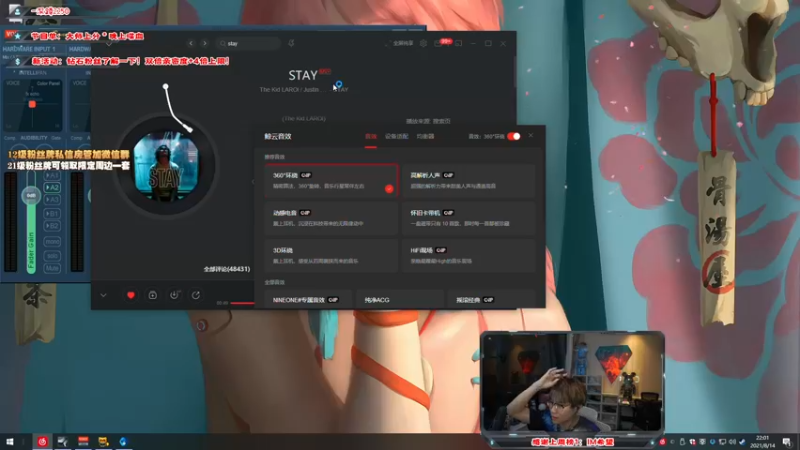Click the add-to-collection icon beside the heart

click(153, 295)
